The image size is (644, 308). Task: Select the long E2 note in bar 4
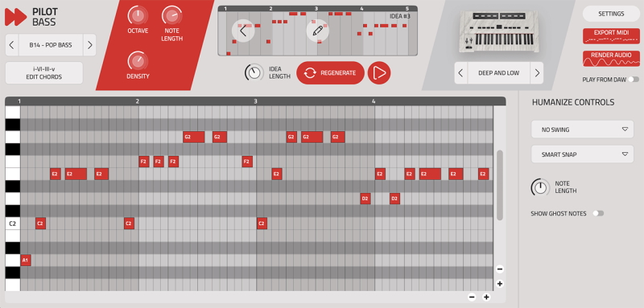430,174
